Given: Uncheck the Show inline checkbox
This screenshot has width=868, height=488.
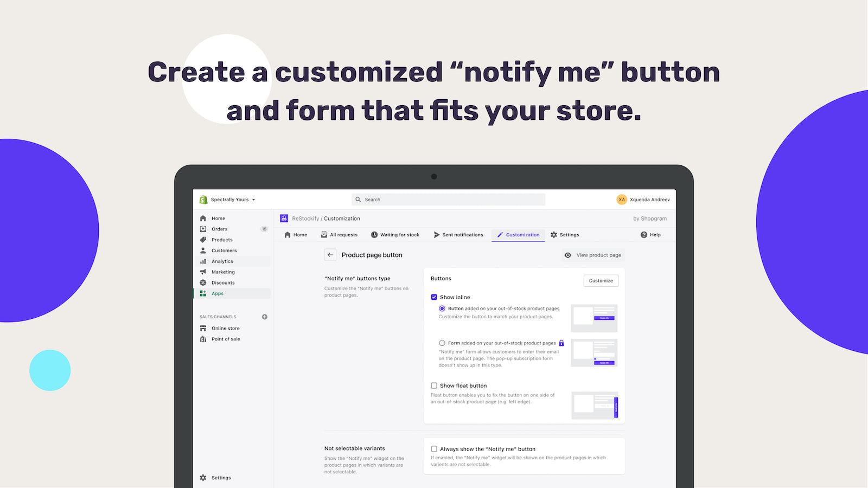Looking at the screenshot, I should coord(434,297).
